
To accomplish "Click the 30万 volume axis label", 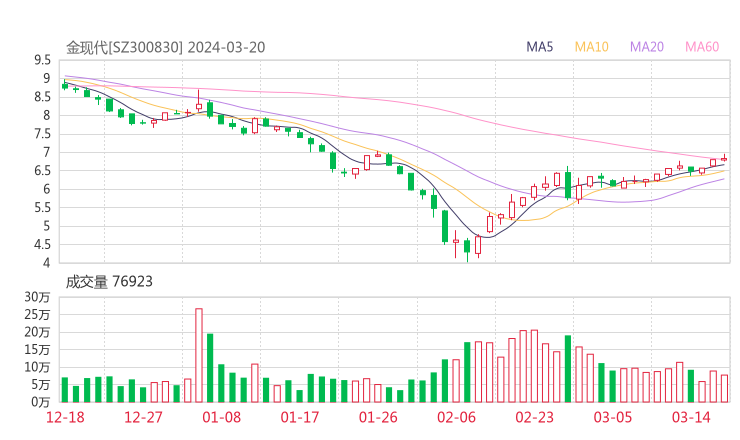I will tap(38, 298).
